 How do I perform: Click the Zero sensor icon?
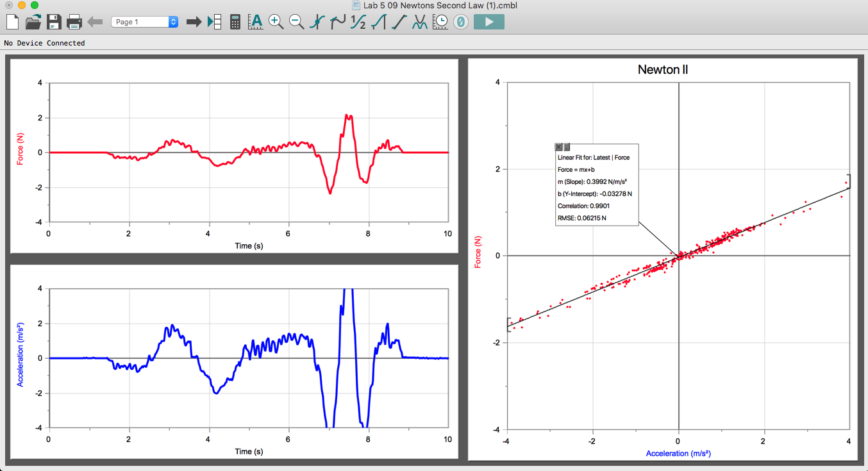(460, 22)
